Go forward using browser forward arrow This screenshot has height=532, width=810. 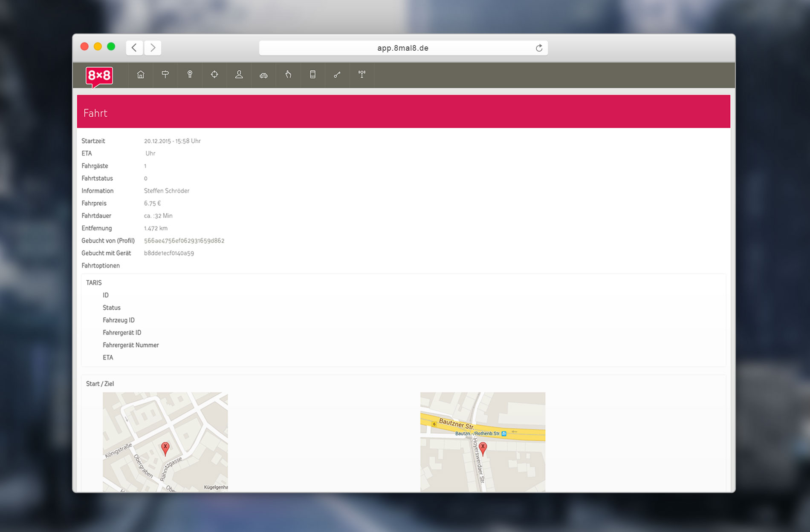pyautogui.click(x=153, y=48)
